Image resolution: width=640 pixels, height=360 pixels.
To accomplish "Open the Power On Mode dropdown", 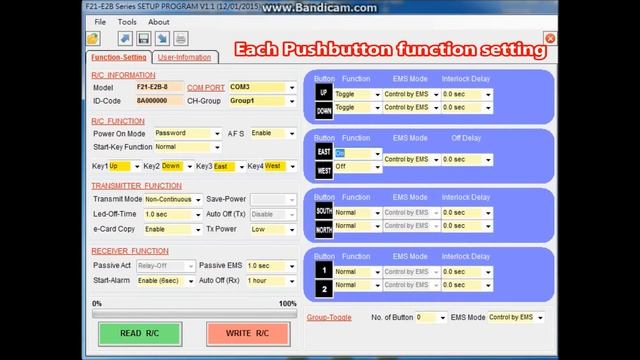I will pyautogui.click(x=188, y=133).
